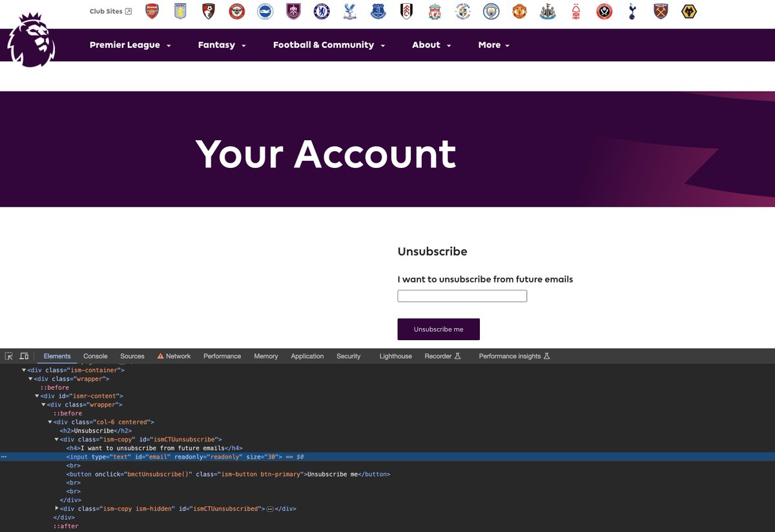Open the Crystal Palace club badge

point(350,11)
